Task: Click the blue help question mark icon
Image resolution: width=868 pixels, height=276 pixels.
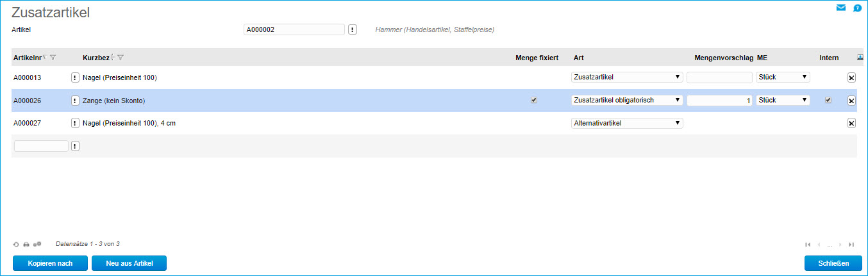Action: point(857,8)
